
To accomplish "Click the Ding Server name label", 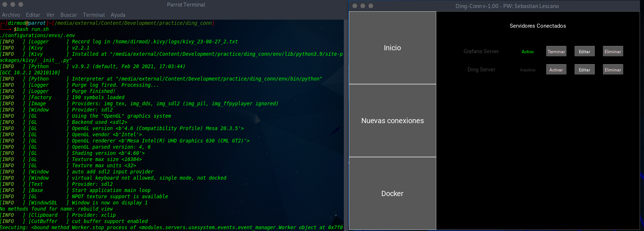I will (x=481, y=70).
